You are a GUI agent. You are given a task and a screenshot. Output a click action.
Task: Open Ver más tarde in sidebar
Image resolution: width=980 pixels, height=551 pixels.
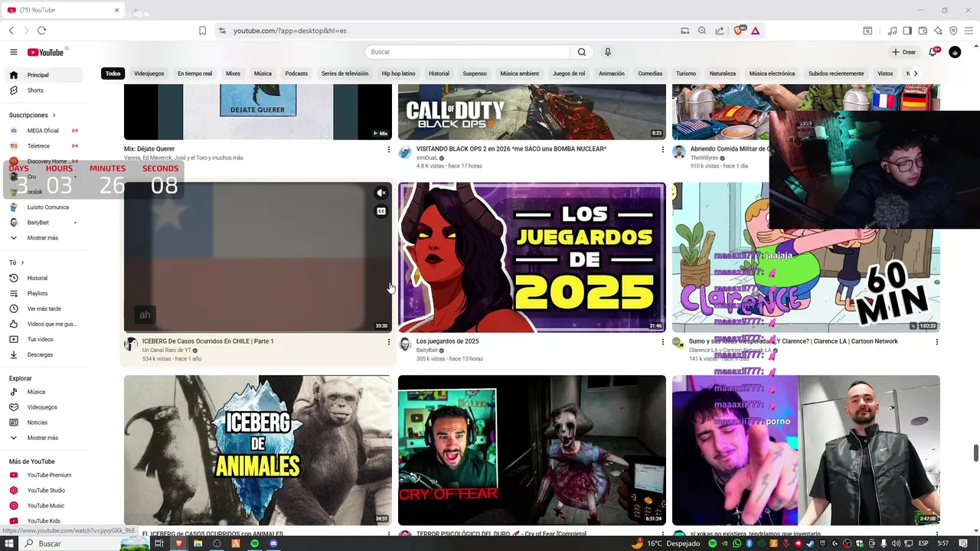[x=44, y=308]
